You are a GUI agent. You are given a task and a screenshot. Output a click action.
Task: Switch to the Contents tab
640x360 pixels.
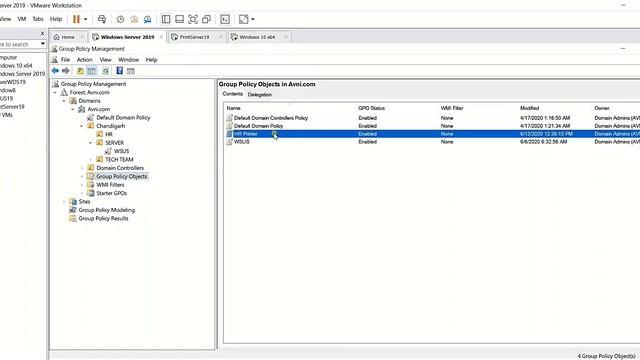point(233,94)
